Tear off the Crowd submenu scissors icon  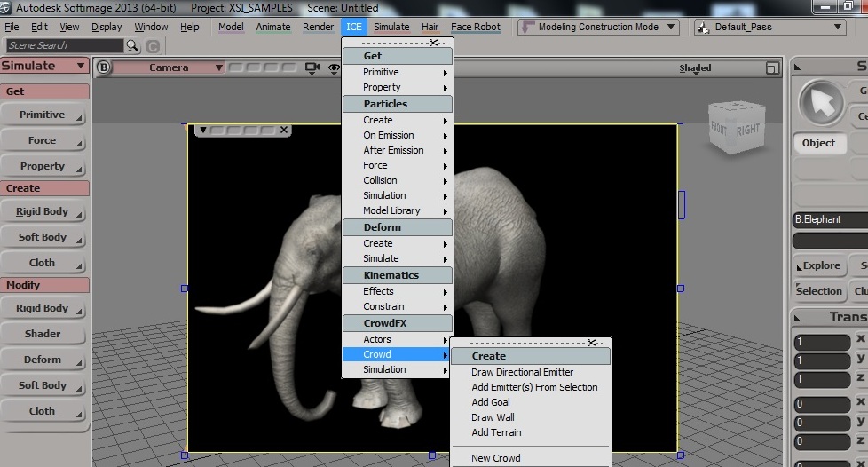coord(592,343)
